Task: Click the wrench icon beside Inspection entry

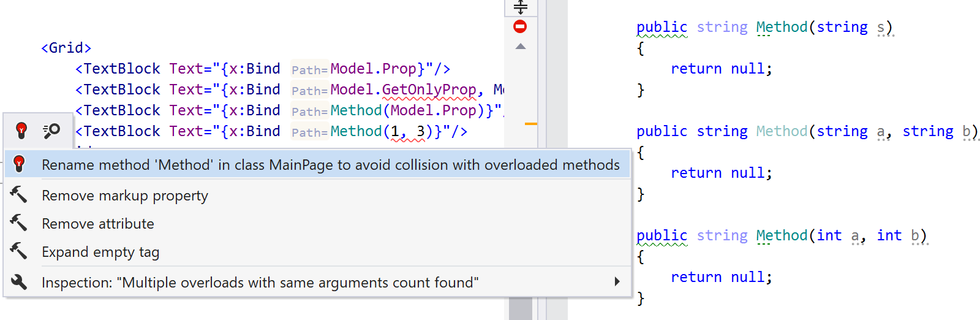Action: point(19,282)
